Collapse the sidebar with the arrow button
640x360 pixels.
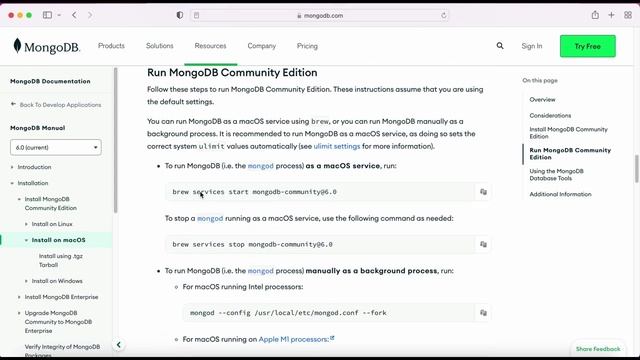click(119, 345)
